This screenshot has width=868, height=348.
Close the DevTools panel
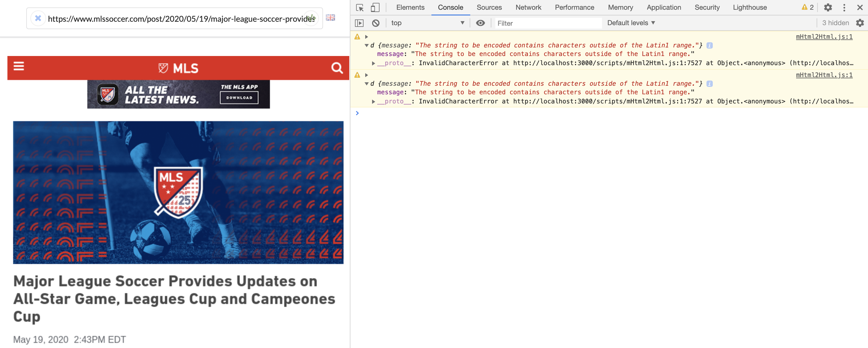(x=860, y=7)
